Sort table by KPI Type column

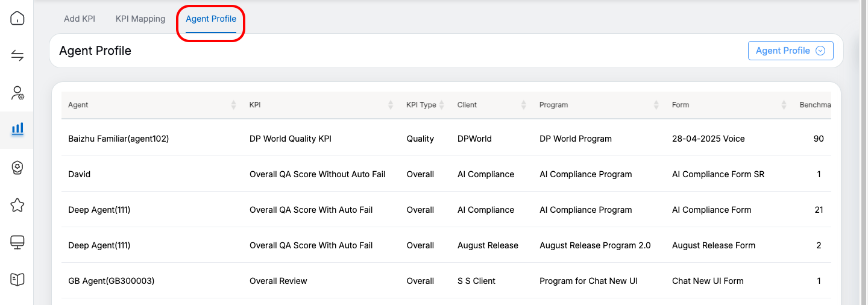pyautogui.click(x=441, y=105)
